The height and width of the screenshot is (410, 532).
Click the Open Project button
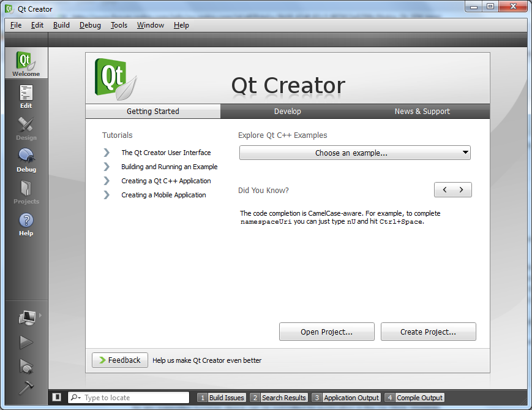327,332
